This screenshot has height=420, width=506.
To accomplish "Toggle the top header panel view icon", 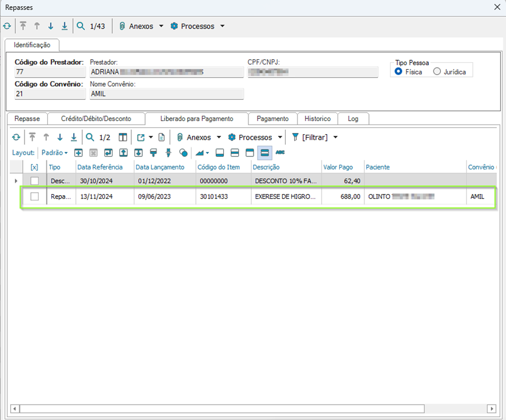I will [x=250, y=153].
